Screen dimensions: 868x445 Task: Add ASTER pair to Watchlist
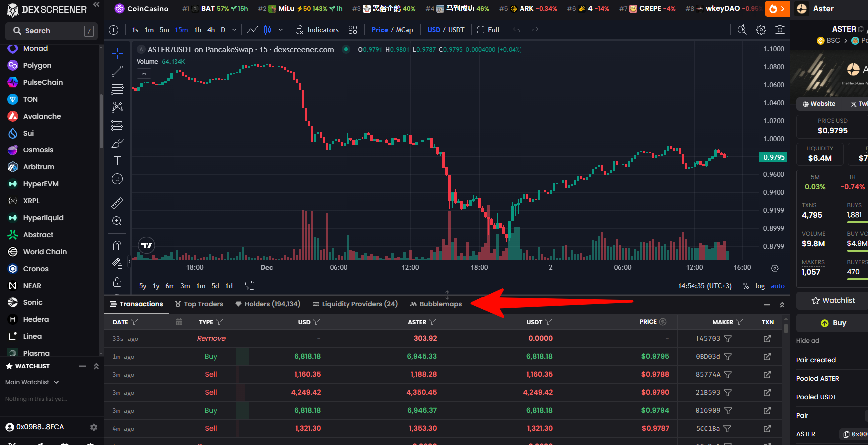pyautogui.click(x=833, y=300)
